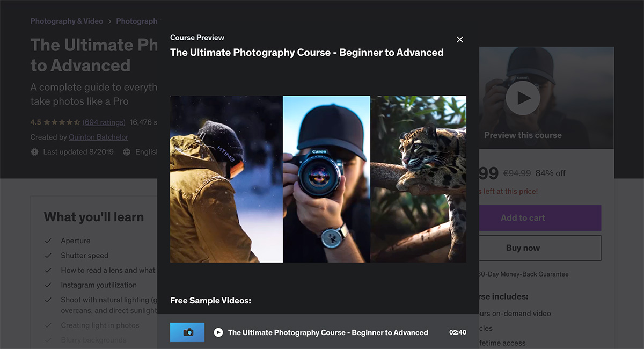Click the Buy now button
644x349 pixels.
[540, 248]
